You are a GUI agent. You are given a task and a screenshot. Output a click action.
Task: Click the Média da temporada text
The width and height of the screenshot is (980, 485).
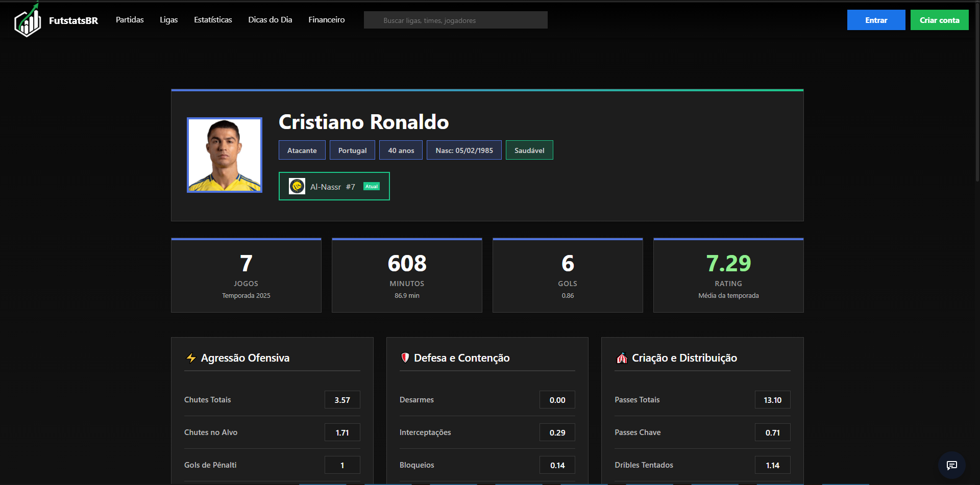(x=728, y=296)
